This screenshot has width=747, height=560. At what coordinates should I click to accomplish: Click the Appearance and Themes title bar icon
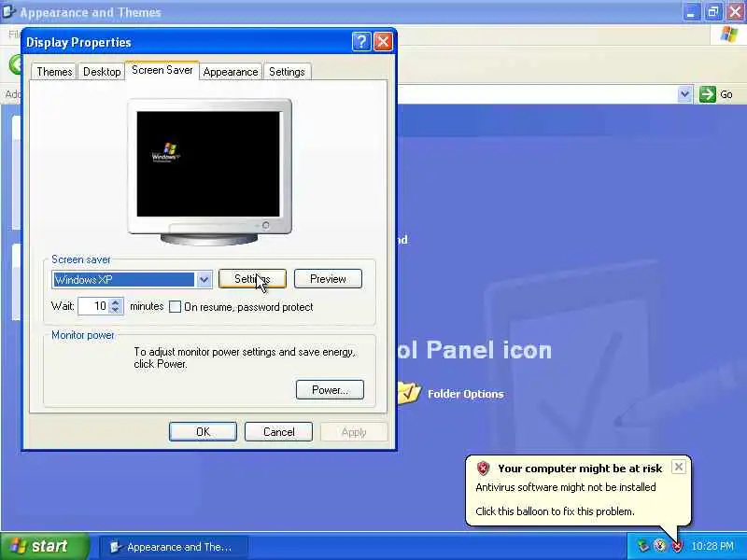[x=8, y=11]
